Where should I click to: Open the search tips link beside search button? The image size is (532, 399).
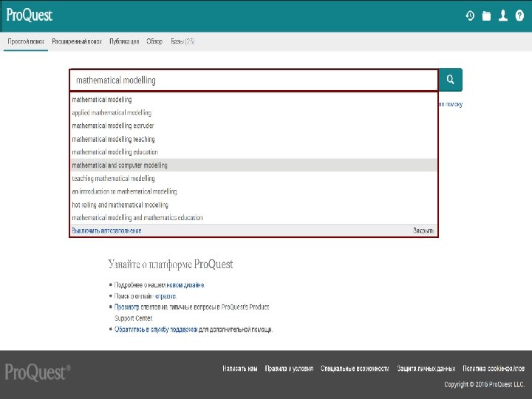(451, 104)
